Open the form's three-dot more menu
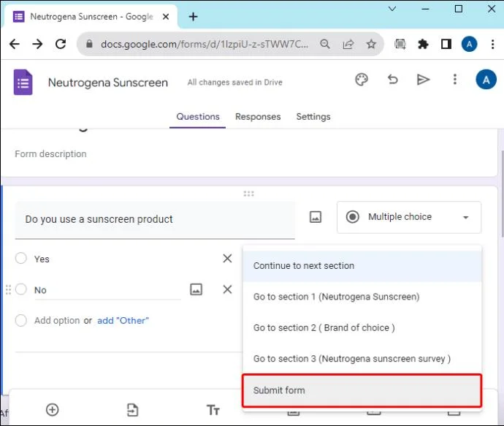This screenshot has width=504, height=426. click(454, 79)
